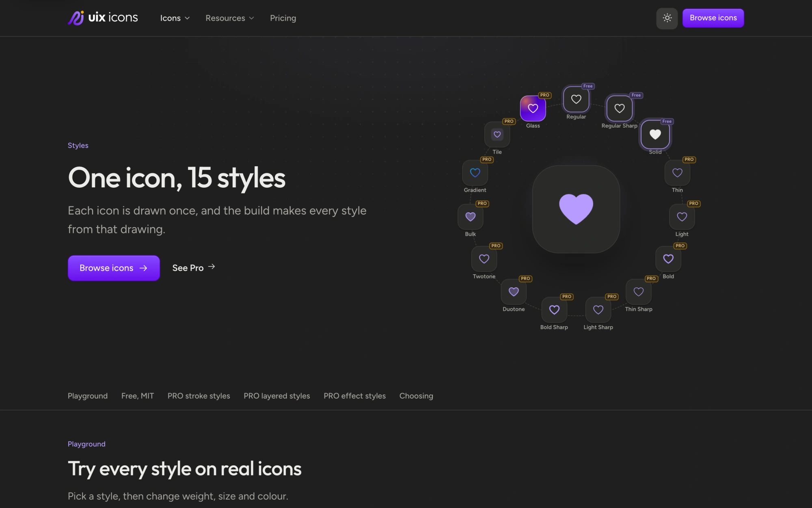Open the PRO layered styles tab

[277, 396]
